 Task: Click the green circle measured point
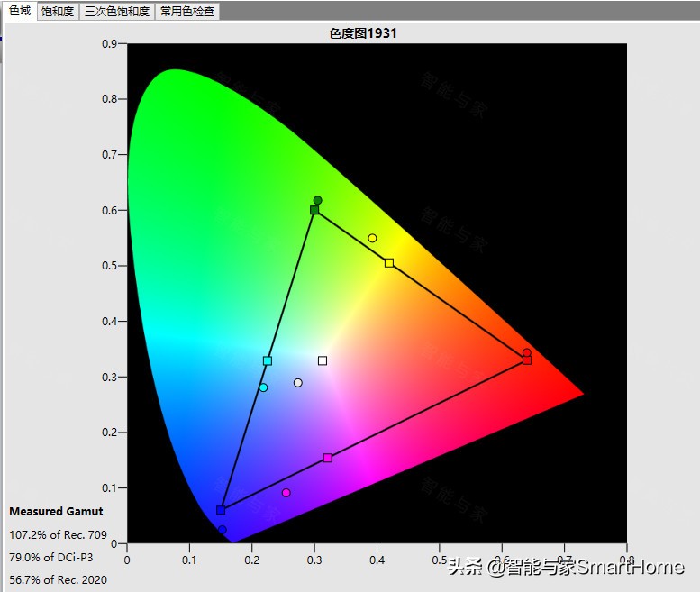[x=317, y=200]
